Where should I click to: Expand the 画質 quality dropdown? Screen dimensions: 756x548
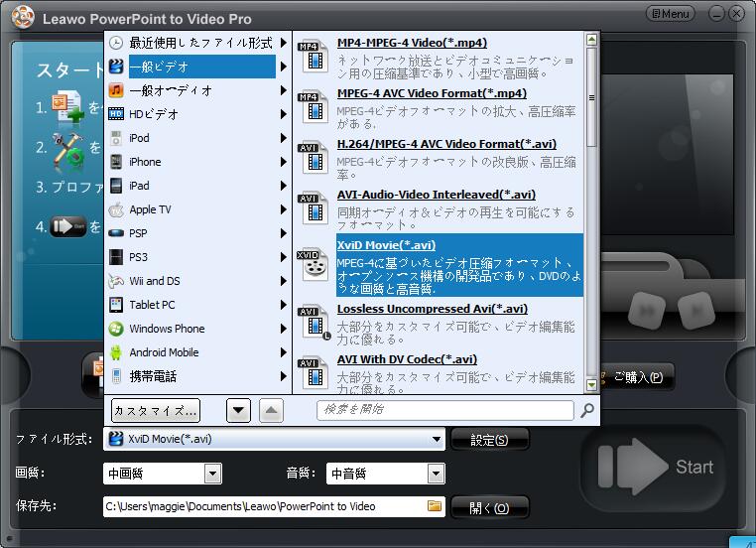(x=212, y=474)
